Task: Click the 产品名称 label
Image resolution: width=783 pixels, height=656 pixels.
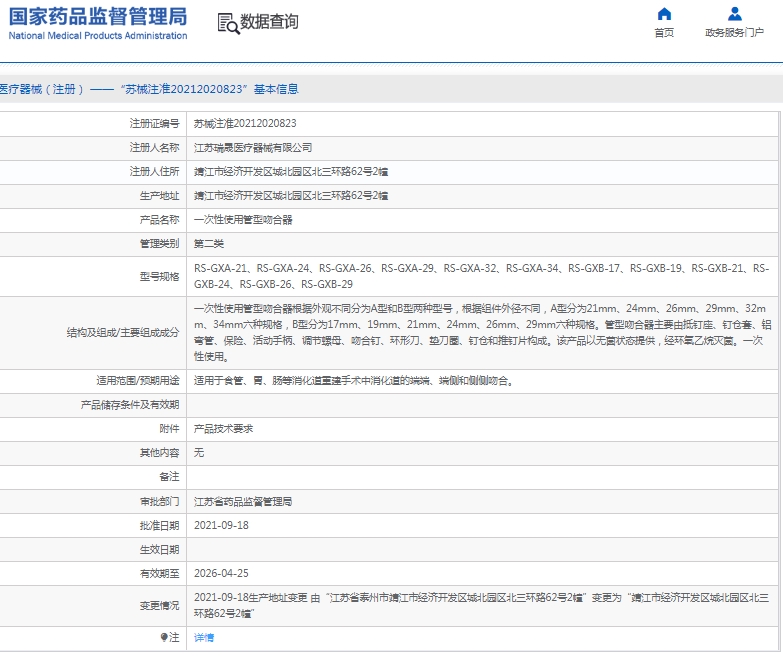Action: pyautogui.click(x=159, y=219)
